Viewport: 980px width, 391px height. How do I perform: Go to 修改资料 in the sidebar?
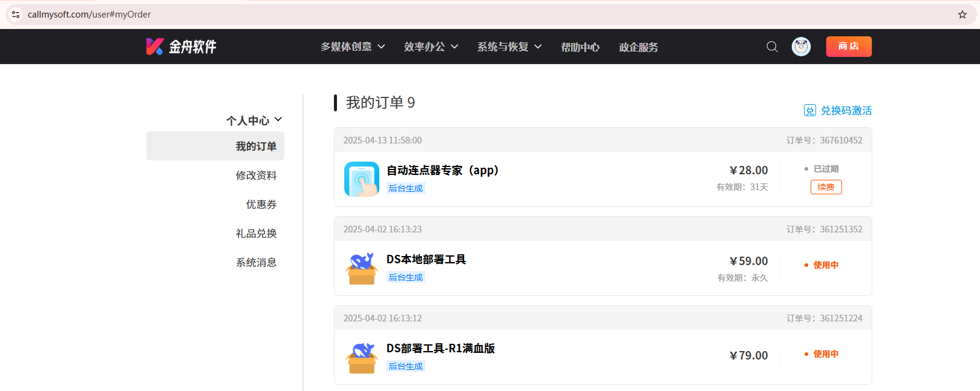point(256,175)
